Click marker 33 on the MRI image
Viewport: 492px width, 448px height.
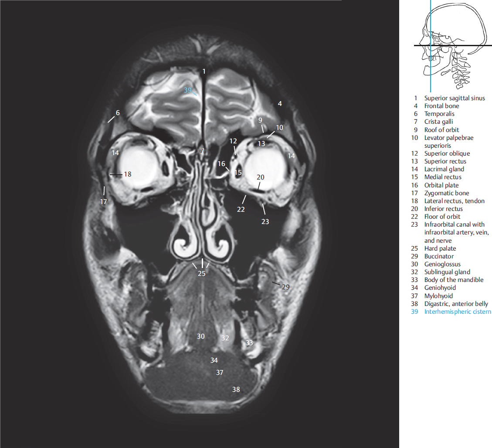coord(249,343)
